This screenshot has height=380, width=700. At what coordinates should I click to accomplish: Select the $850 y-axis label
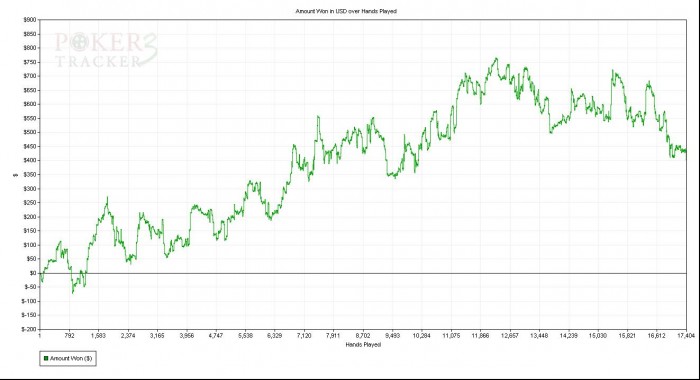pyautogui.click(x=30, y=34)
